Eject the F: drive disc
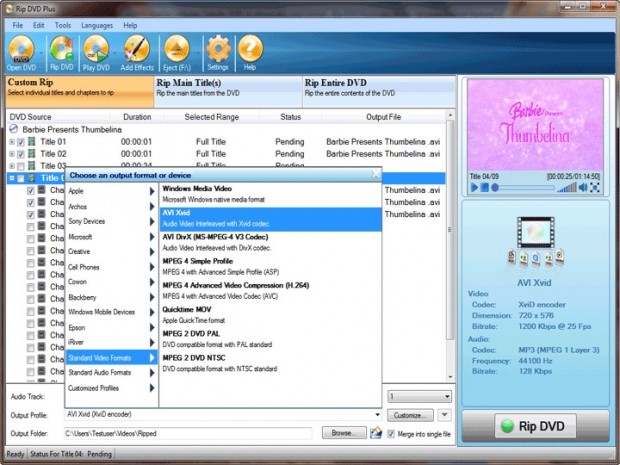Image resolution: width=620 pixels, height=465 pixels. coord(177,53)
